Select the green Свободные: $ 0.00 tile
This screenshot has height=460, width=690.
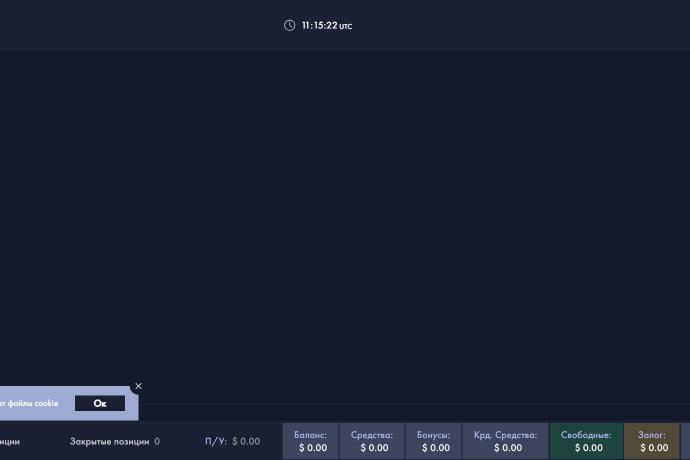click(x=586, y=441)
